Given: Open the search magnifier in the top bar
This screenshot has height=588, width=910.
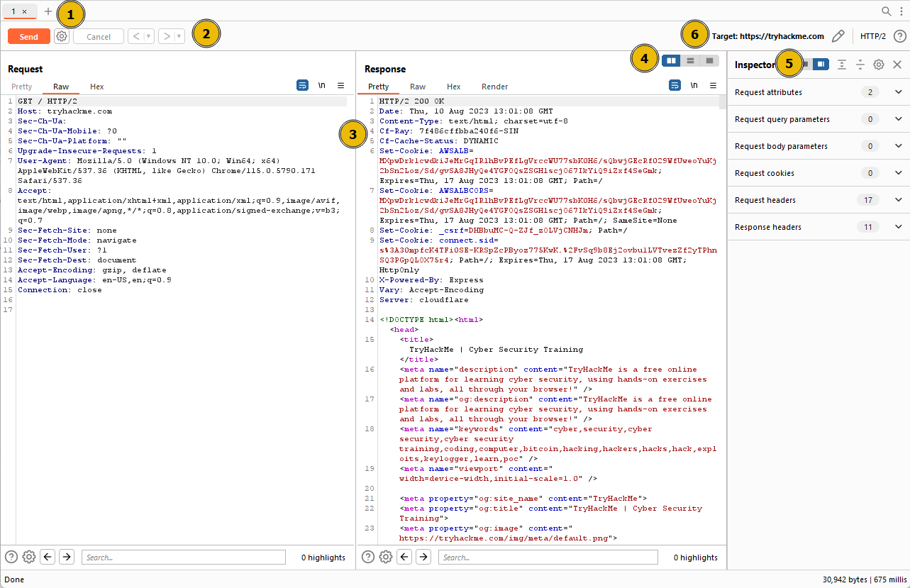Looking at the screenshot, I should pyautogui.click(x=886, y=11).
